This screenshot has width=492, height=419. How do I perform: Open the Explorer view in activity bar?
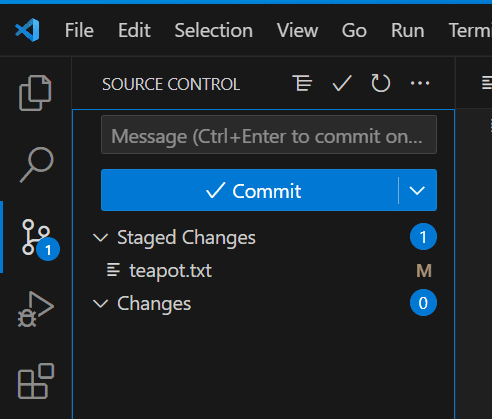pyautogui.click(x=35, y=93)
